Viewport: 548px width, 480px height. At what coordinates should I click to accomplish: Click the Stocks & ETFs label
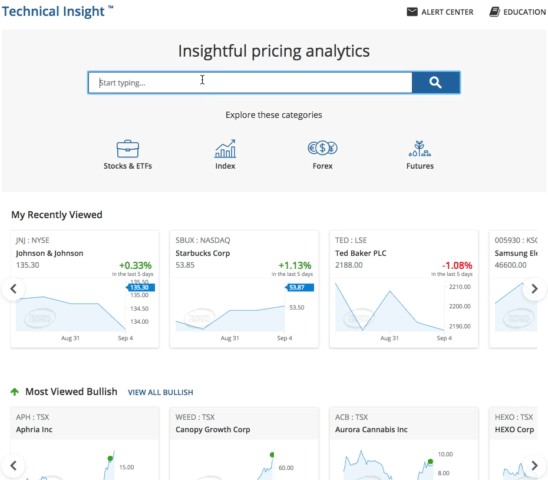(128, 166)
